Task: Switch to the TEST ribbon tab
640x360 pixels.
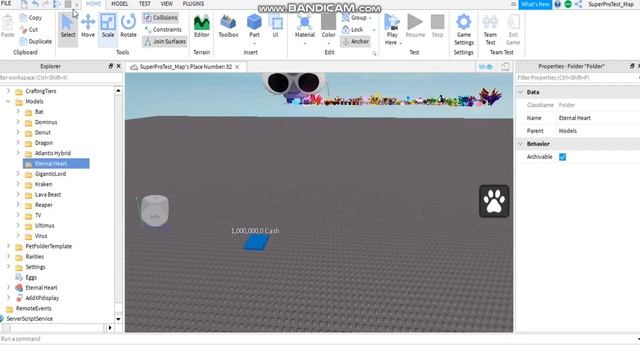Action: click(144, 4)
